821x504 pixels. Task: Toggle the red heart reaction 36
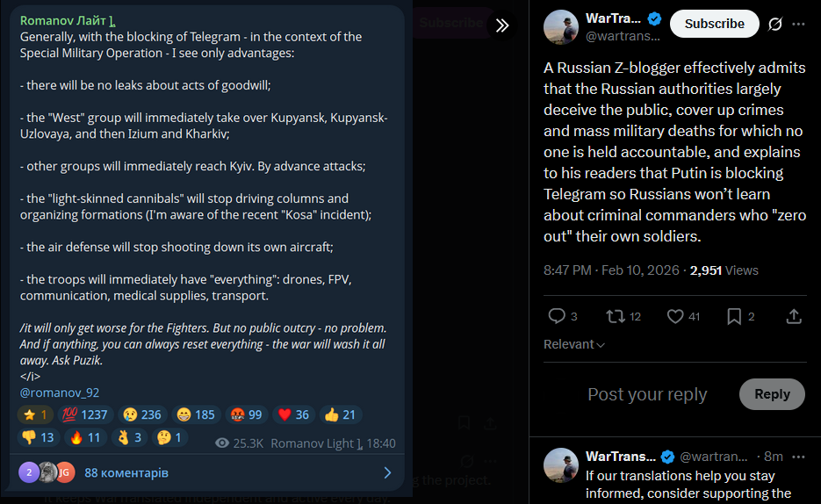(294, 414)
